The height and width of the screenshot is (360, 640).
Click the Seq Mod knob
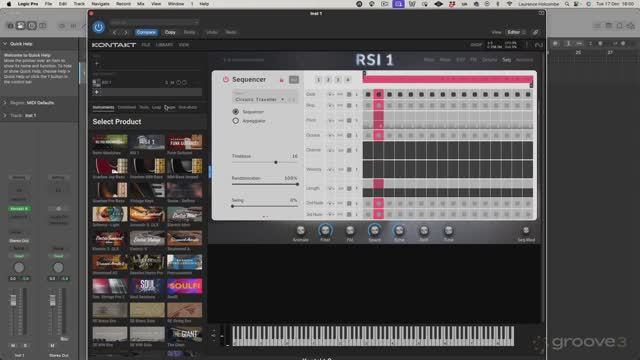526,231
